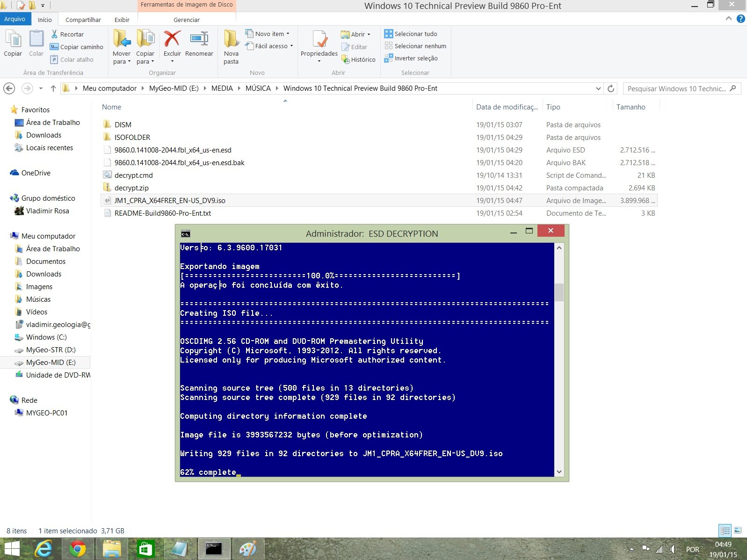Open Windows Store taskbar icon
The image size is (747, 560).
pos(145,549)
